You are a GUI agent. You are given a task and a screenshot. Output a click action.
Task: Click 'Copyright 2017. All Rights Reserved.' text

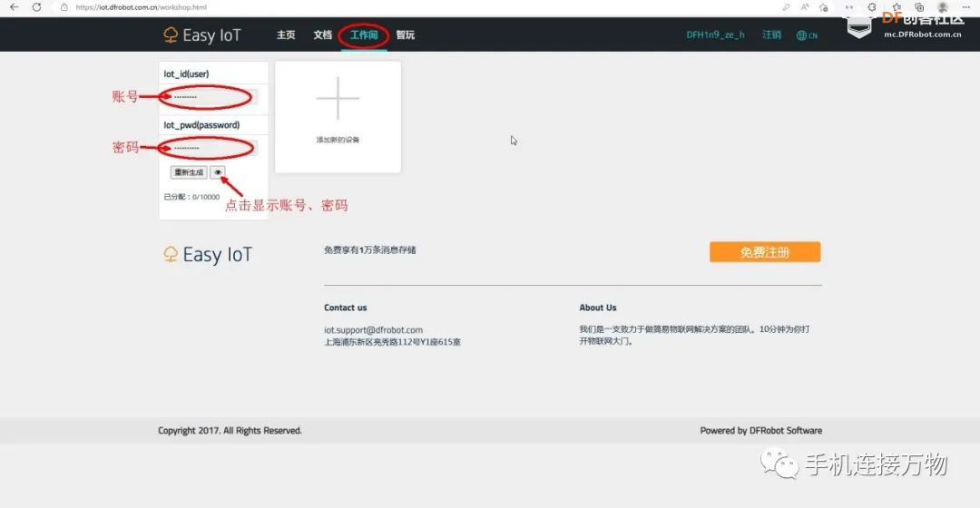pyautogui.click(x=230, y=431)
